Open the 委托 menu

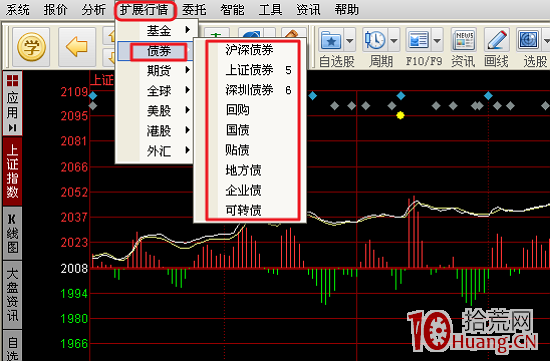click(194, 9)
